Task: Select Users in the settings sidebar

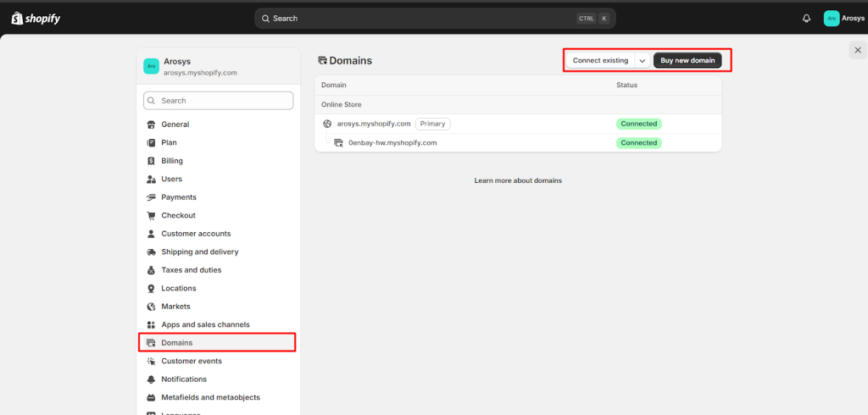Action: pyautogui.click(x=171, y=180)
